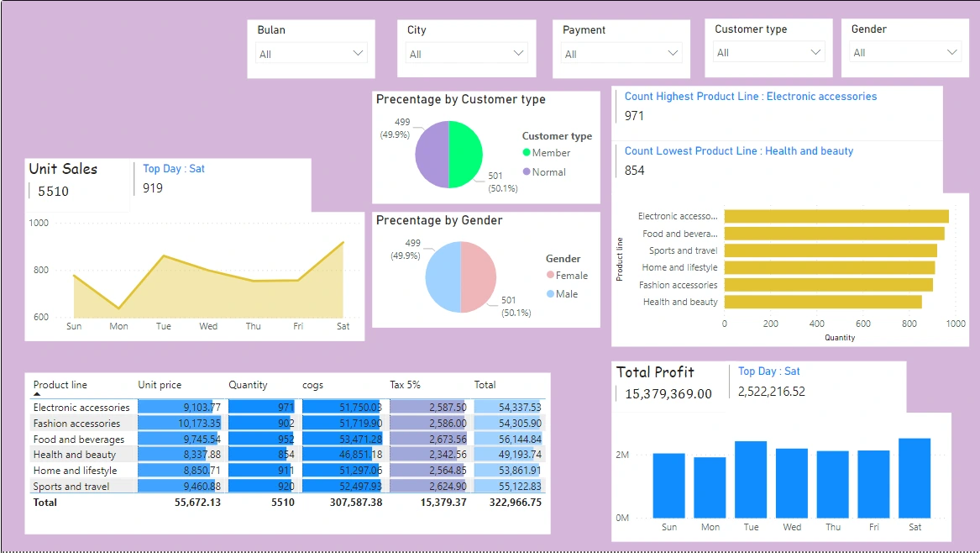The width and height of the screenshot is (980, 553).
Task: Click the Count Highest Product Line card title
Action: pyautogui.click(x=751, y=97)
